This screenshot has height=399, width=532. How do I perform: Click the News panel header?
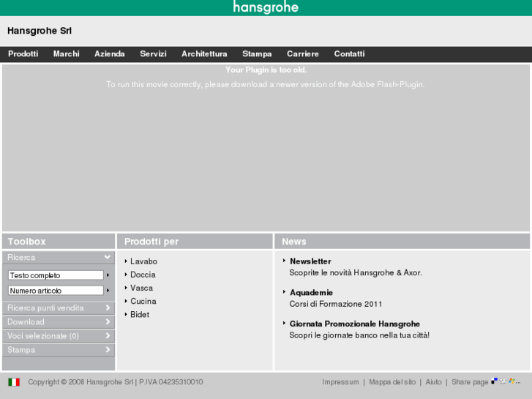click(x=402, y=241)
